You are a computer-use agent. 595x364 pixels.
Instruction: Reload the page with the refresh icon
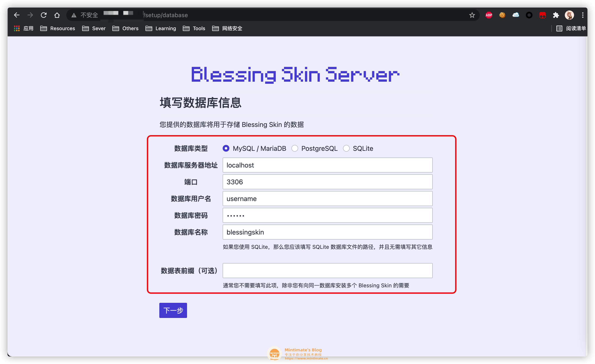coord(44,15)
